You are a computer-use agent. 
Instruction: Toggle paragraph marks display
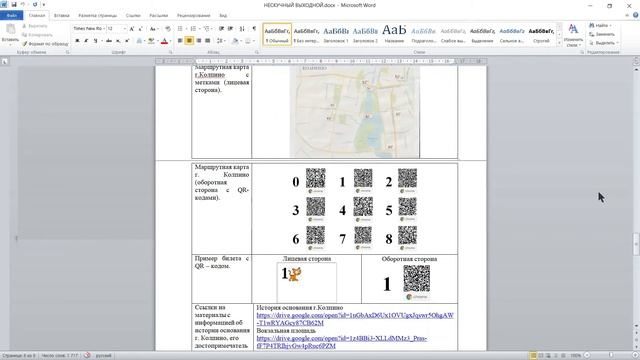254,29
